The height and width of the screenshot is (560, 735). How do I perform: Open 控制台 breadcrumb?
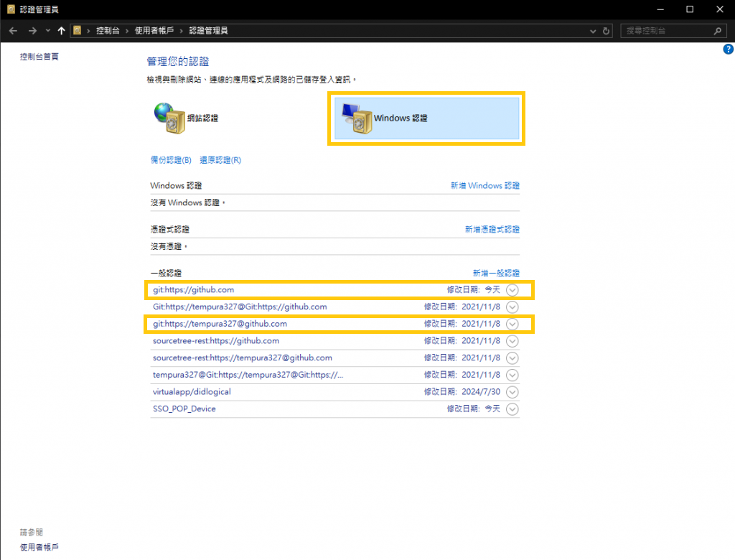[108, 30]
